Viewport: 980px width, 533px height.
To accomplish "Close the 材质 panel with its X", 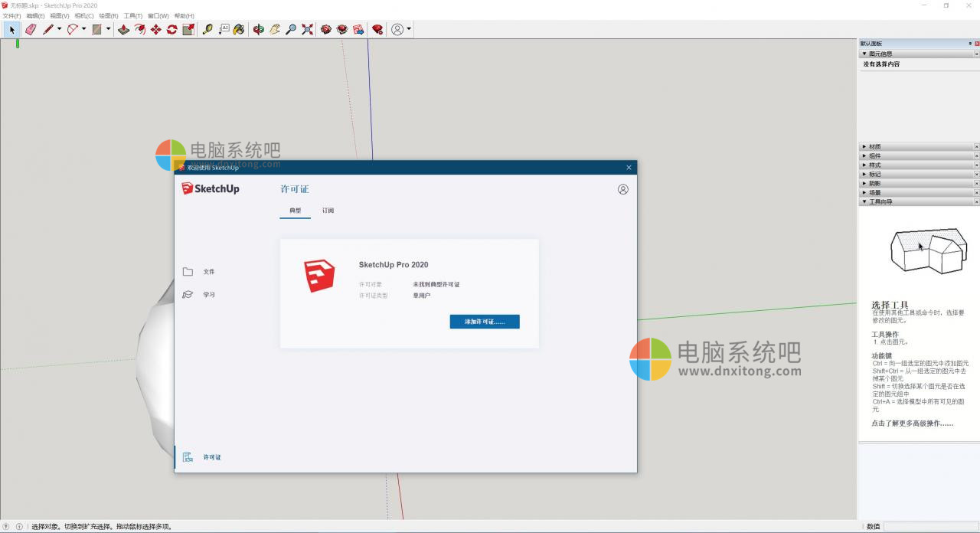I will [x=976, y=146].
